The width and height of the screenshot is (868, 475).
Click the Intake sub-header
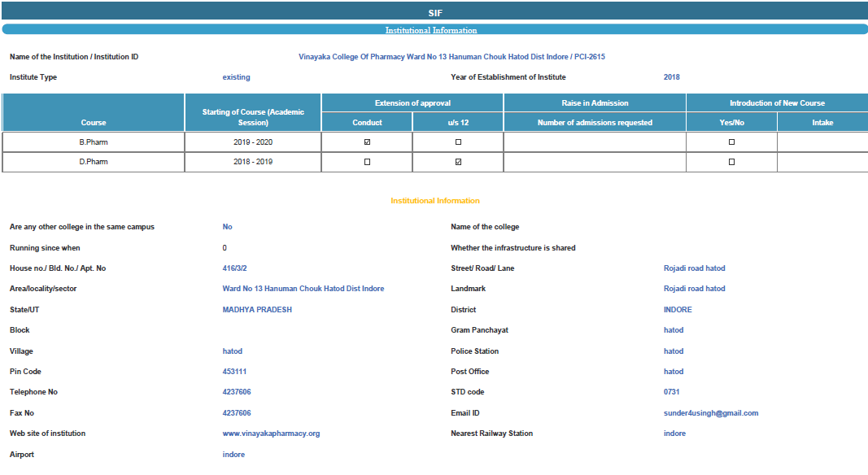(x=822, y=122)
